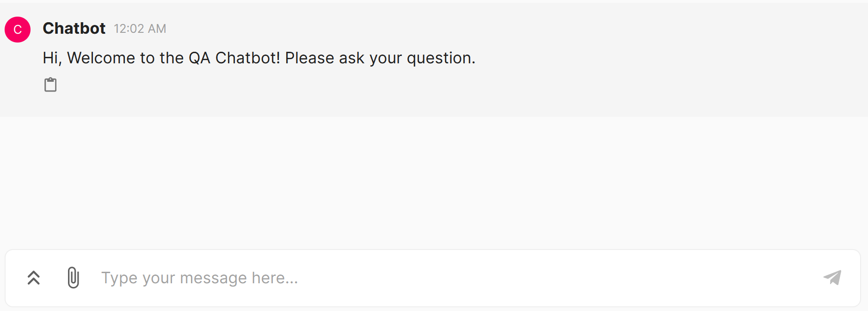Submit the message with the send button
The image size is (868, 311).
[x=832, y=278]
